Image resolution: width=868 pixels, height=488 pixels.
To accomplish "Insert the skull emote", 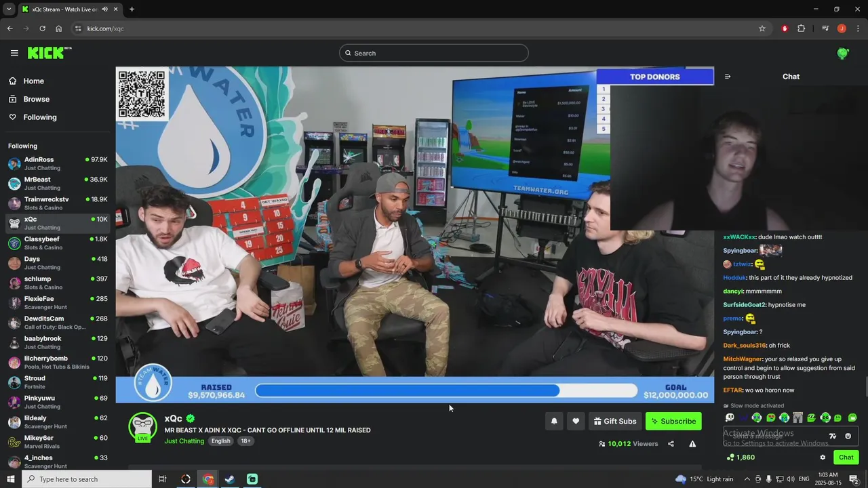I will (730, 418).
